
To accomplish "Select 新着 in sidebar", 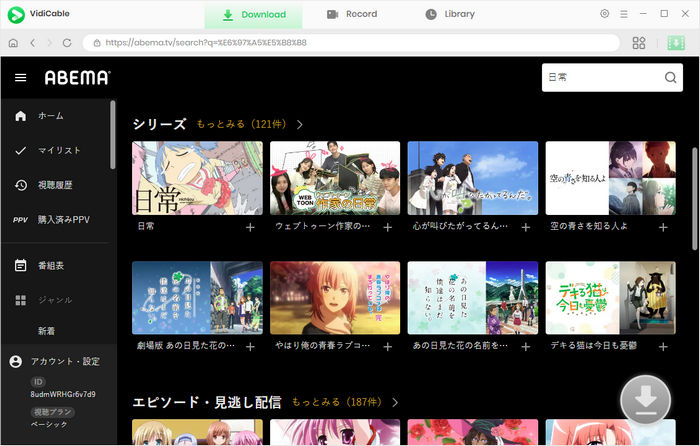I will [46, 331].
